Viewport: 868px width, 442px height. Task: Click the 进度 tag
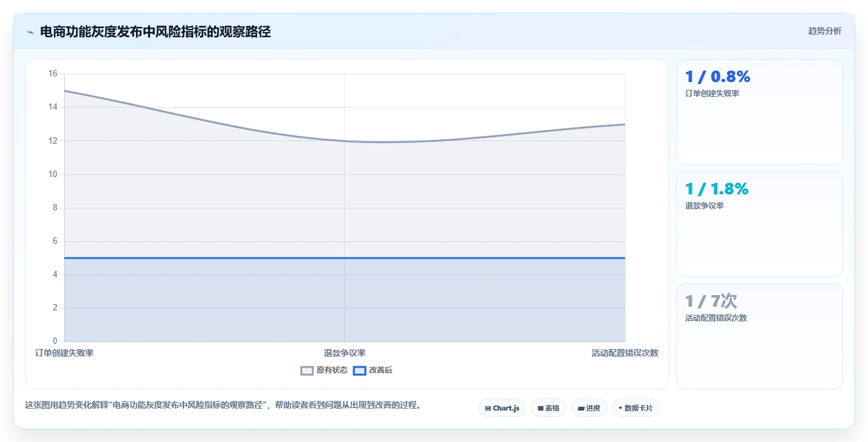[589, 408]
